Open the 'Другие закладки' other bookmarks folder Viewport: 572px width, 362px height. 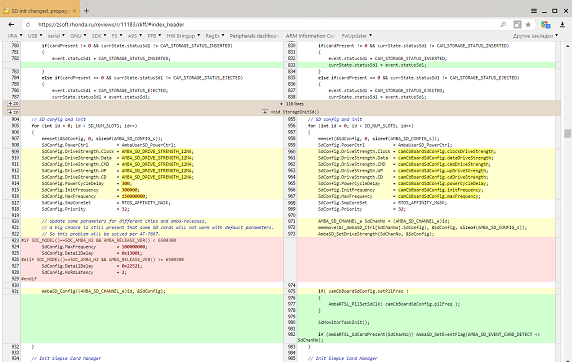(x=536, y=36)
